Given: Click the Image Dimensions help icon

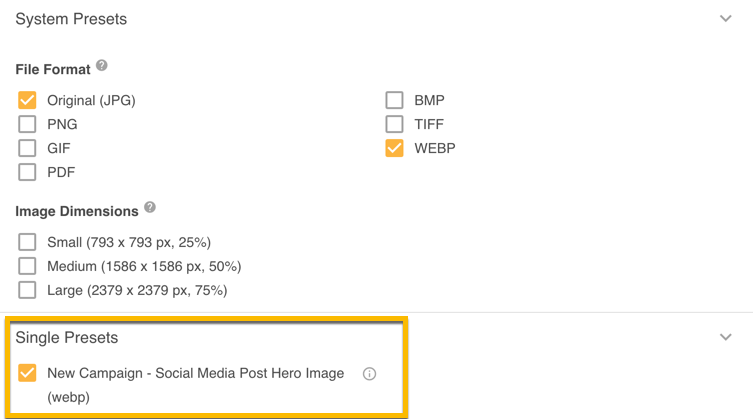Looking at the screenshot, I should 150,208.
